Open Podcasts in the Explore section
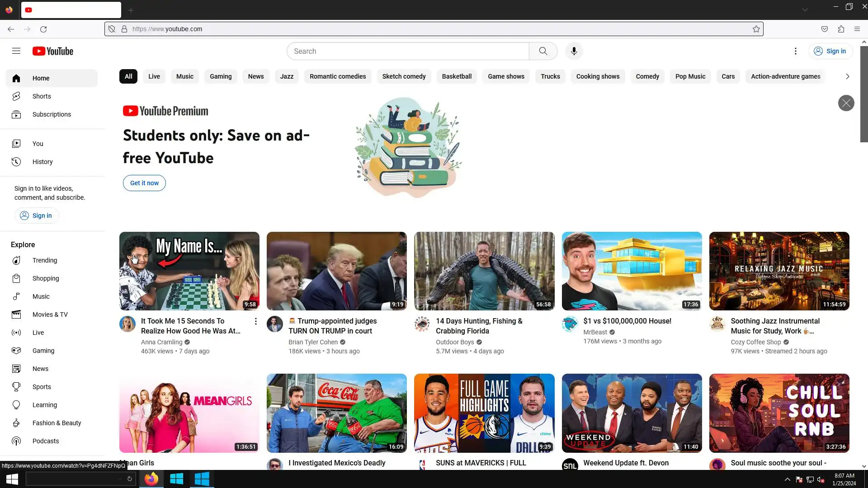868x488 pixels. tap(46, 441)
